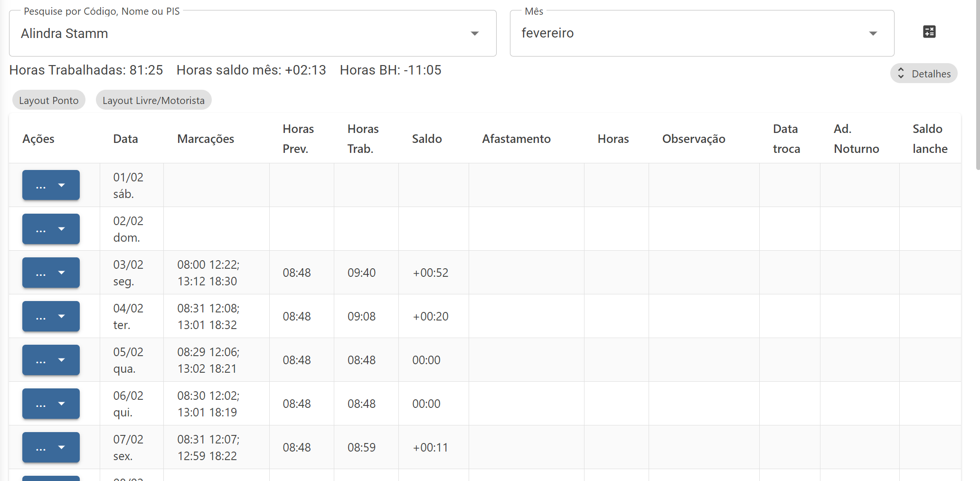Click the calculator icon beside month selector
Screen dimensions: 980x481
pos(929,32)
